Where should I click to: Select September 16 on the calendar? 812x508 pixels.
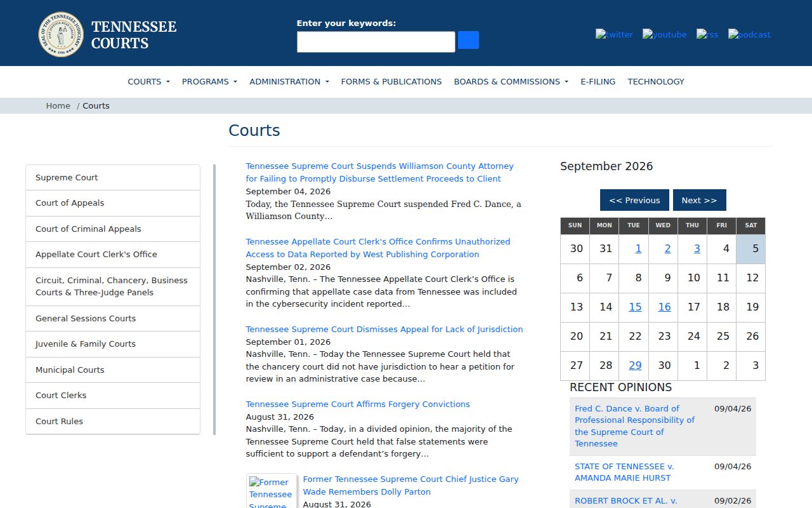(x=664, y=307)
